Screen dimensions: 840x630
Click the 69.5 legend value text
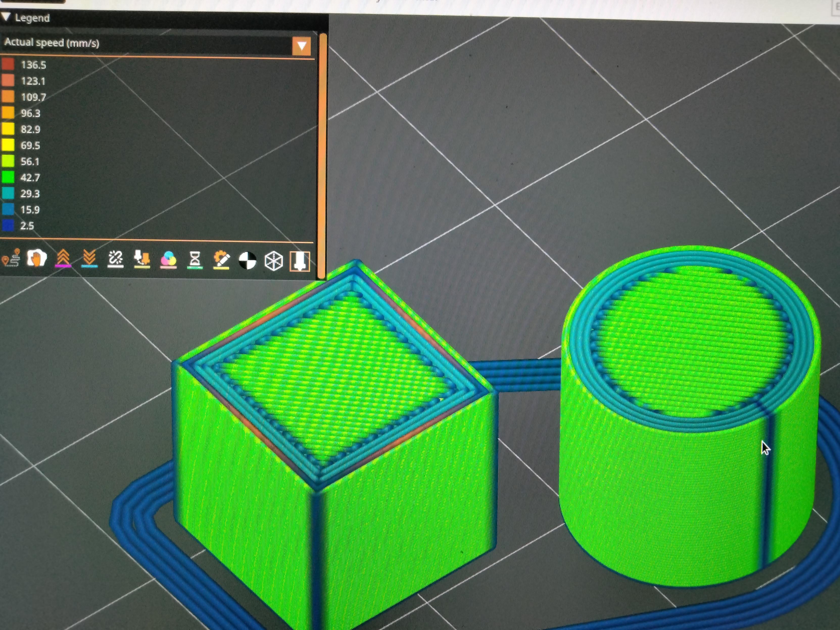[30, 146]
